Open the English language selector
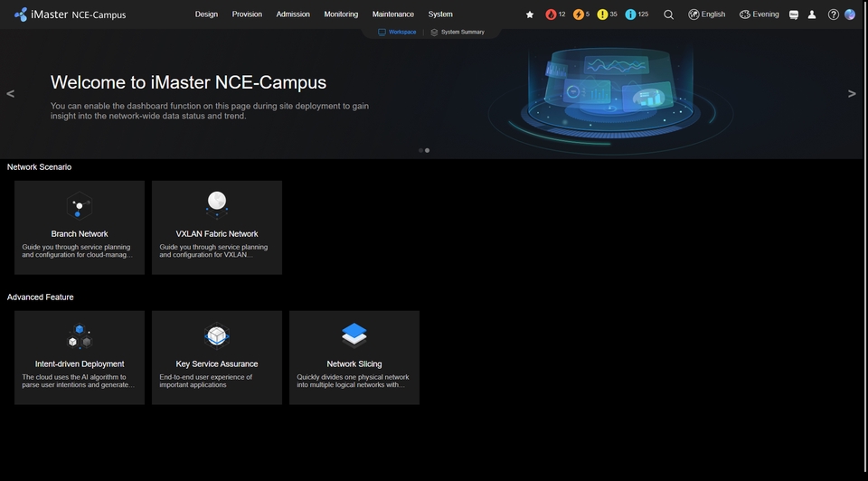Image resolution: width=868 pixels, height=481 pixels. pyautogui.click(x=706, y=14)
